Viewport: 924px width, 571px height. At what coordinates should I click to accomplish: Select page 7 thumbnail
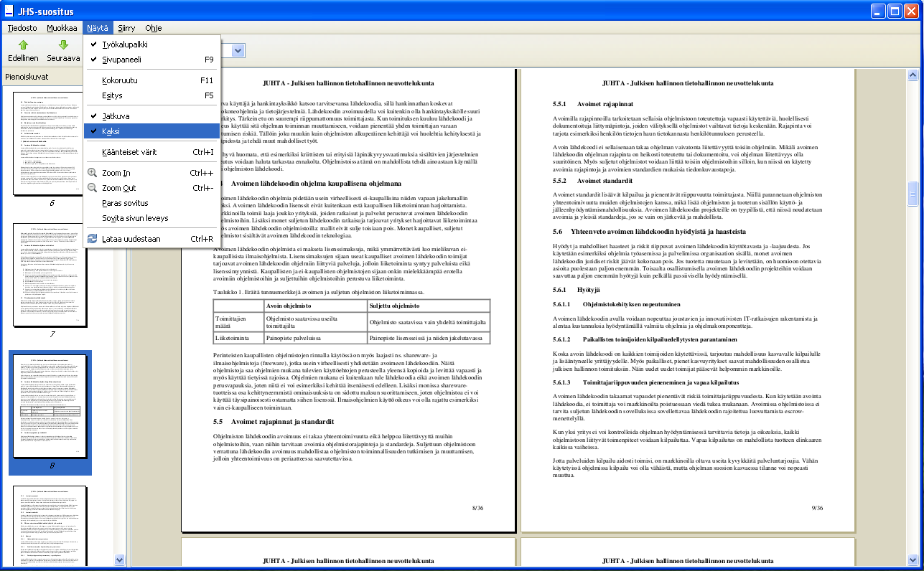pos(50,275)
